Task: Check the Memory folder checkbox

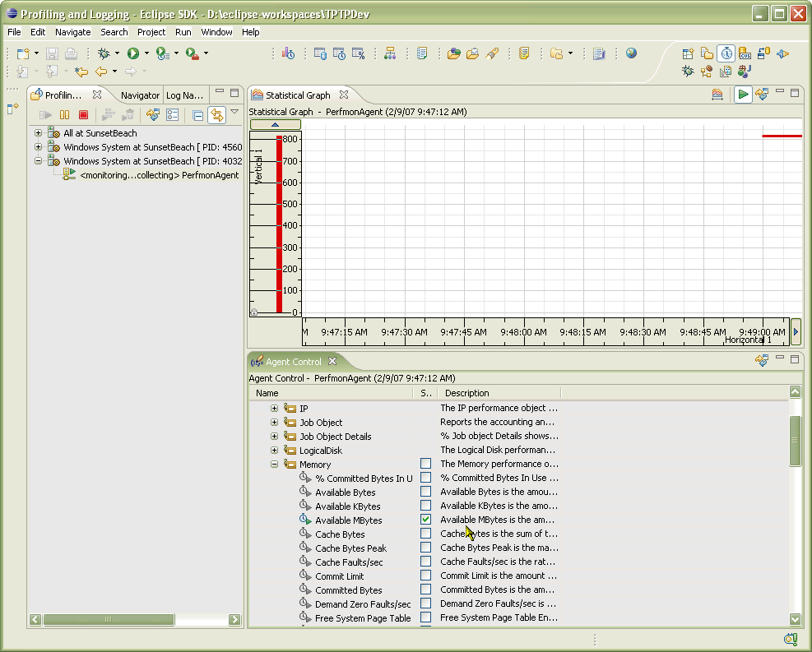Action: click(x=425, y=463)
